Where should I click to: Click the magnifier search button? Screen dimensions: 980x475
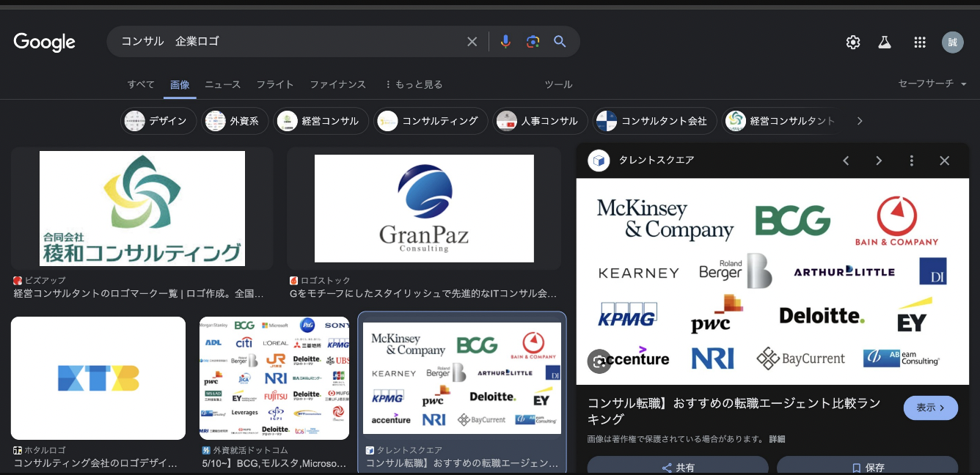tap(560, 42)
